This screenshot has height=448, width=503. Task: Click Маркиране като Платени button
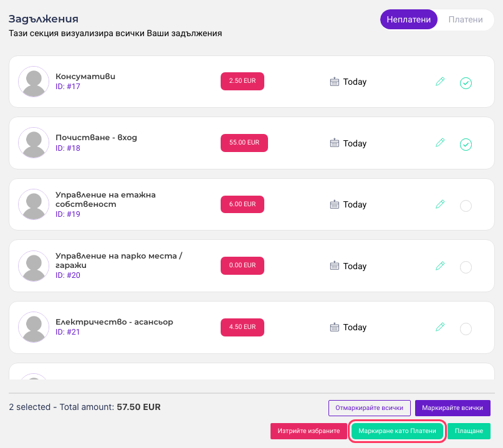397,431
